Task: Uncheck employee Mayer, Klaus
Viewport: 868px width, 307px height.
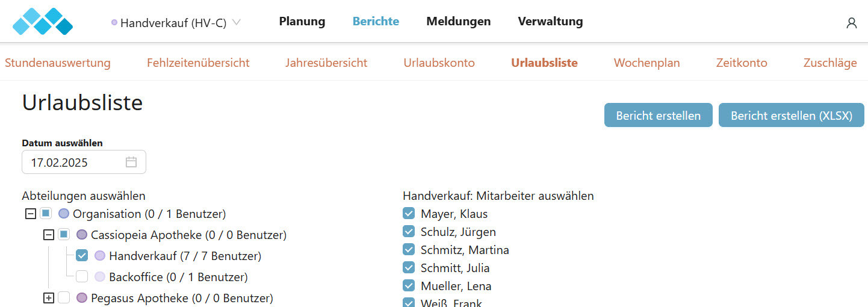Action: (409, 214)
